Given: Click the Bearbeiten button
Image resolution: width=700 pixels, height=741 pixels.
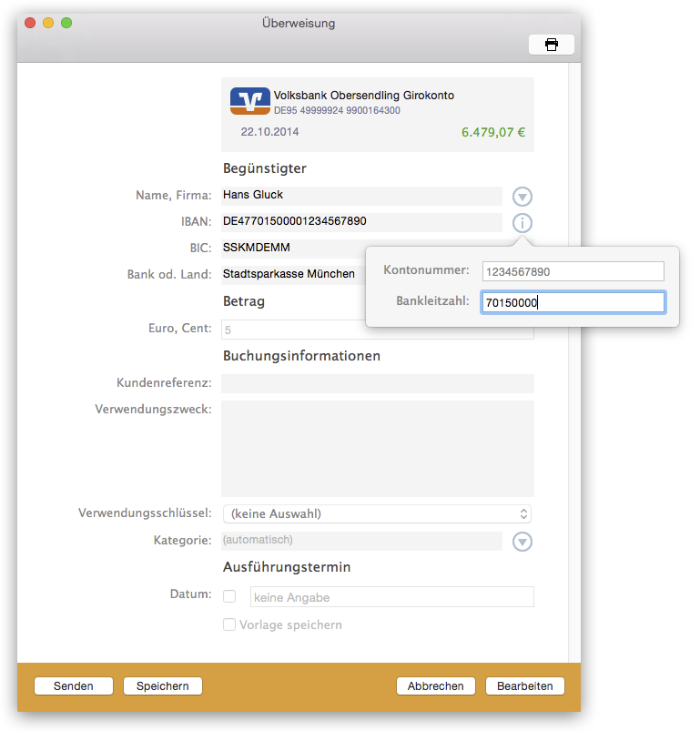Looking at the screenshot, I should [x=524, y=686].
